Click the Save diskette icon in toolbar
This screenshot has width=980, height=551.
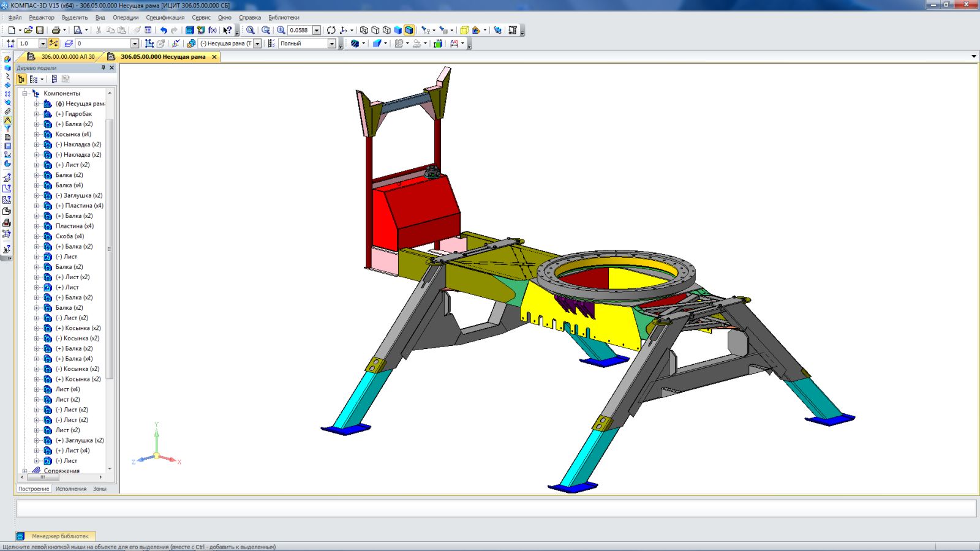click(40, 30)
